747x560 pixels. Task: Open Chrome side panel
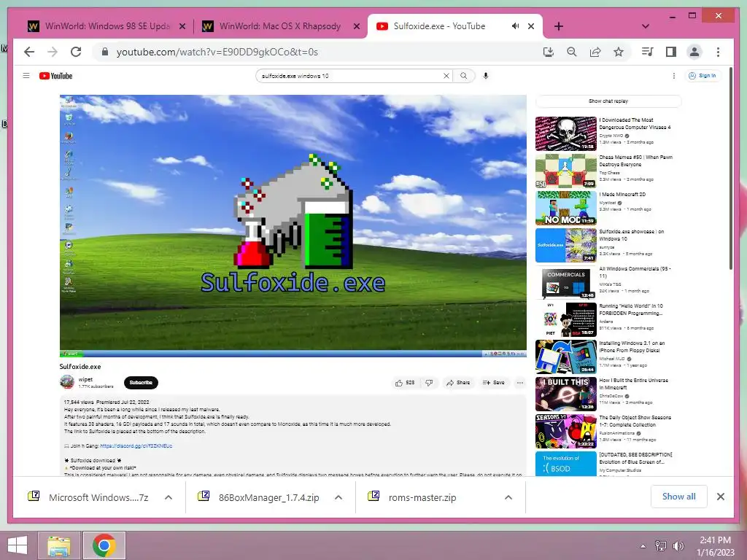(671, 52)
